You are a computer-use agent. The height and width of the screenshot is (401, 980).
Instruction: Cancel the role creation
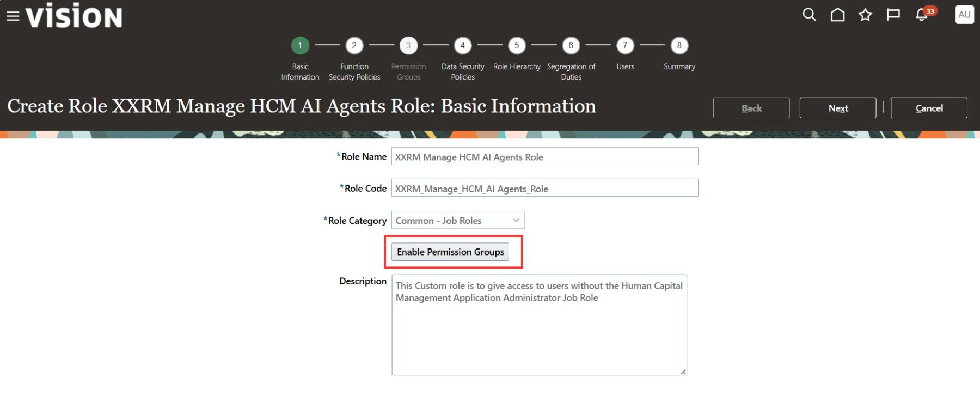(929, 108)
